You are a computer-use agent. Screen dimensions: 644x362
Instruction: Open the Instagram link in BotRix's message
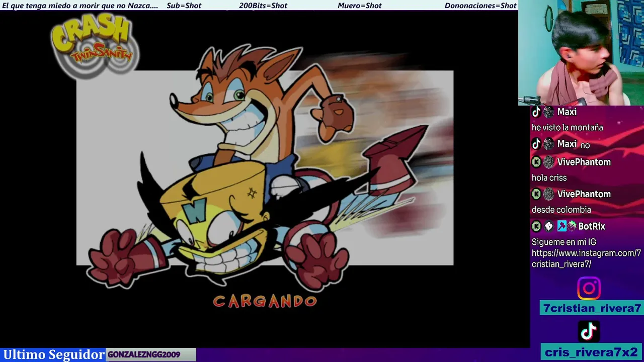point(586,258)
